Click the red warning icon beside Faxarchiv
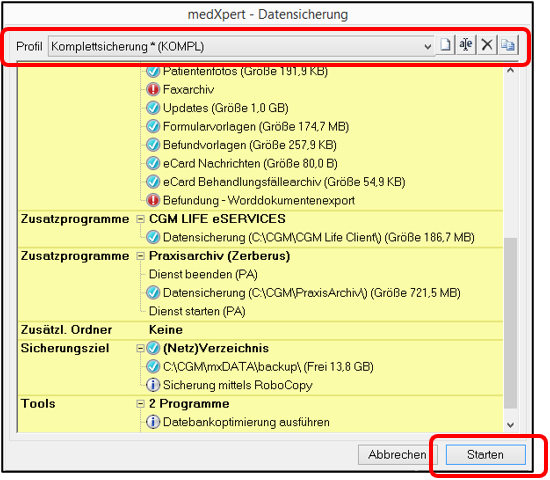This screenshot has height=480, width=550. pos(153,89)
